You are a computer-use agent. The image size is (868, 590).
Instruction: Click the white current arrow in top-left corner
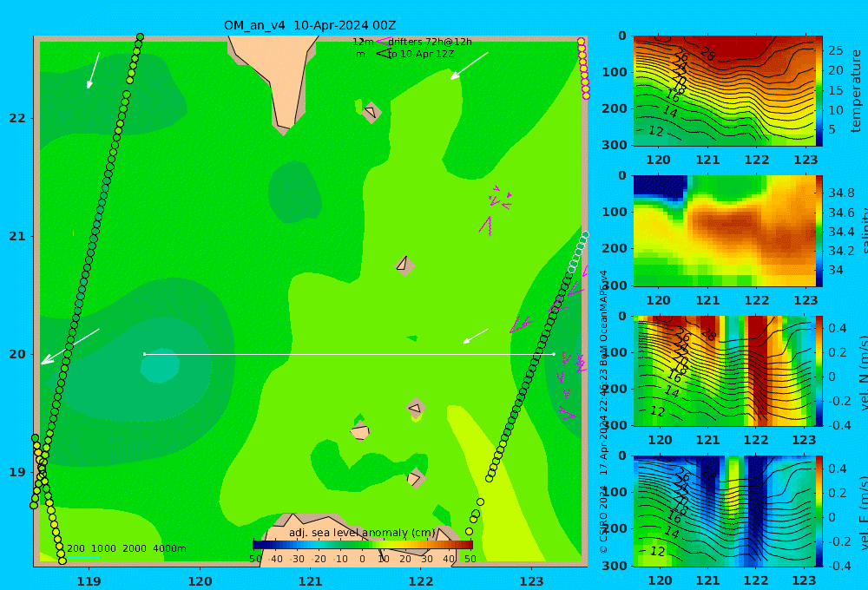click(x=94, y=70)
